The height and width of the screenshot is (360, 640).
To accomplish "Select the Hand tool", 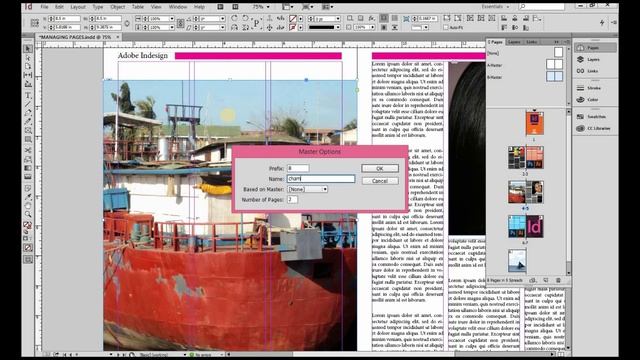I will click(28, 206).
